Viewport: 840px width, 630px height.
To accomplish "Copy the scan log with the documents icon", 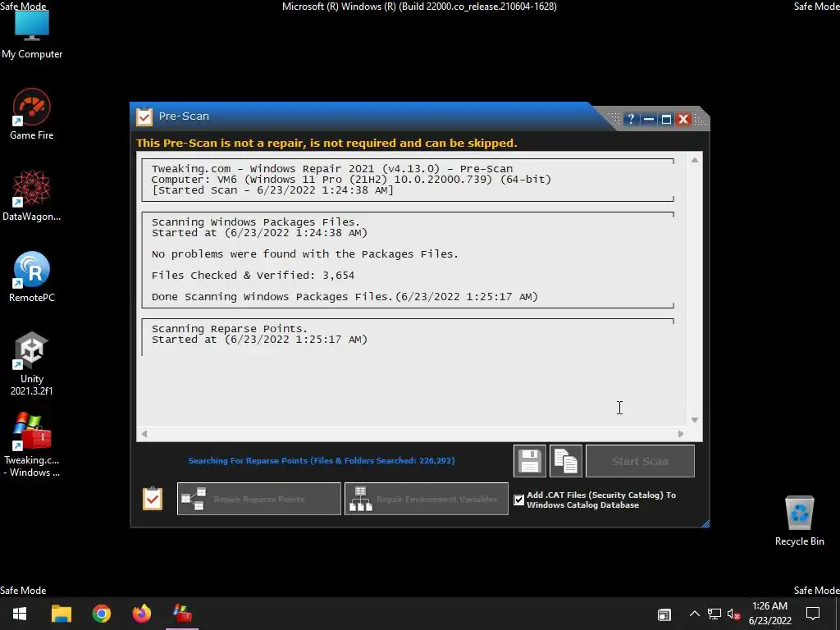I will click(x=566, y=461).
